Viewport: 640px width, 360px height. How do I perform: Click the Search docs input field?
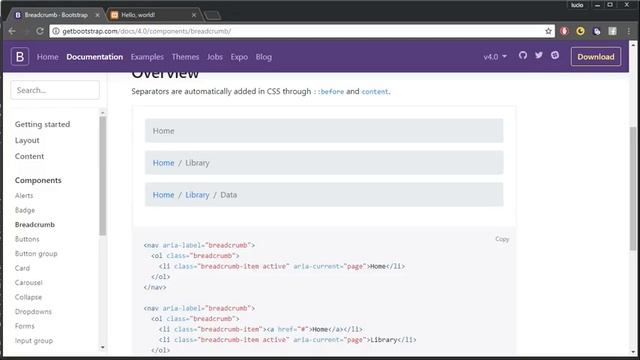point(55,90)
